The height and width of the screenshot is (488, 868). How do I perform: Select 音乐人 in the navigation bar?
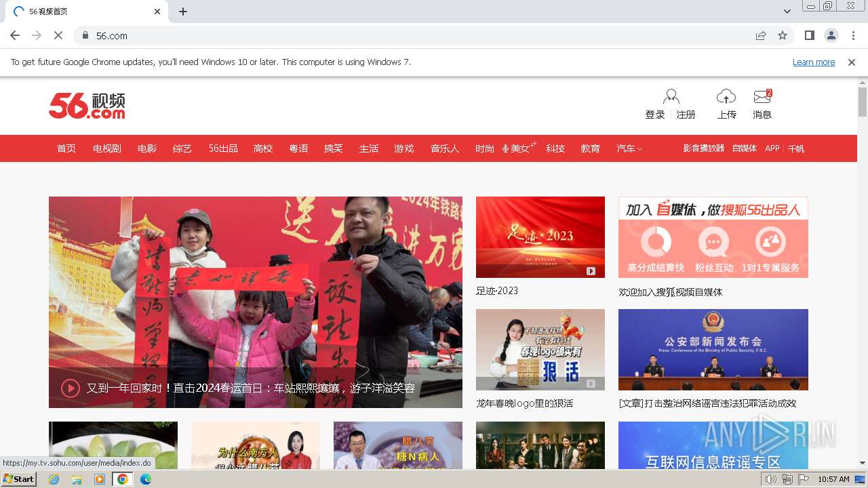pos(445,148)
